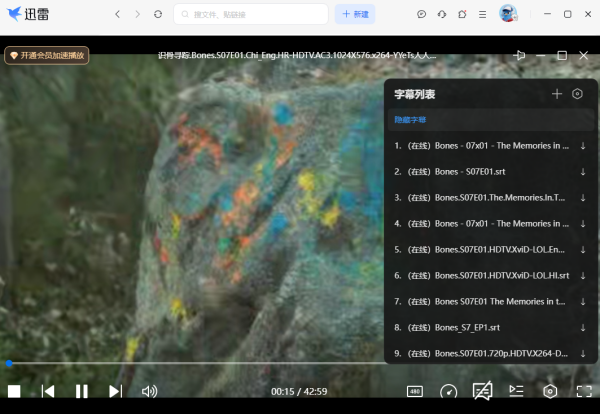Viewport: 600px width, 414px height.
Task: Stop video playback
Action: pyautogui.click(x=14, y=391)
